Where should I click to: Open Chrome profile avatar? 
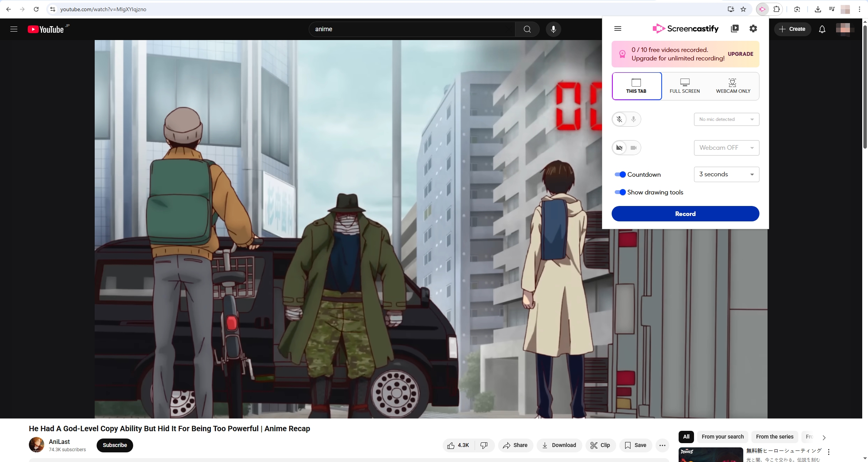[845, 9]
